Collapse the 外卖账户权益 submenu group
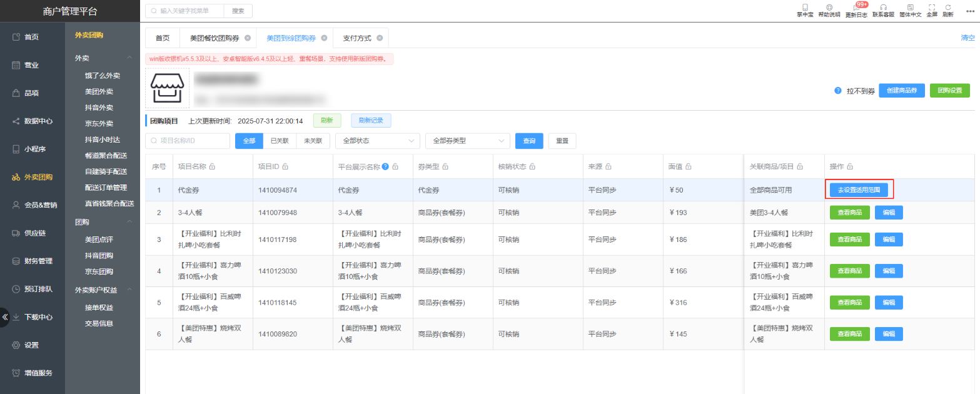The width and height of the screenshot is (980, 394). [130, 290]
